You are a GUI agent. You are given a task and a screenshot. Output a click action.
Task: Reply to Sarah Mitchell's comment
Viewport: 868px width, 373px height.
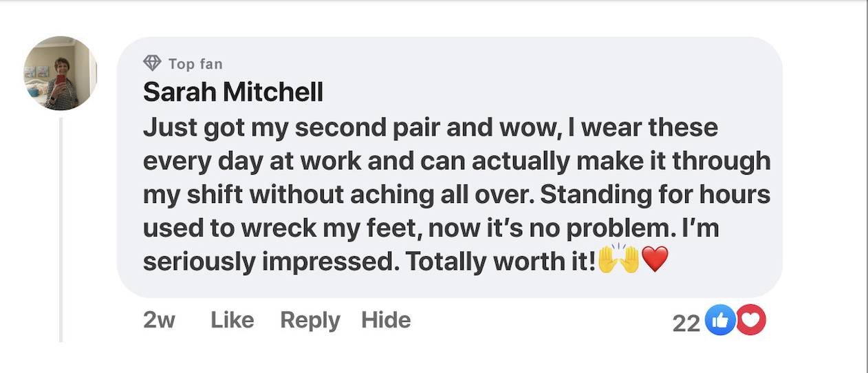coord(310,320)
